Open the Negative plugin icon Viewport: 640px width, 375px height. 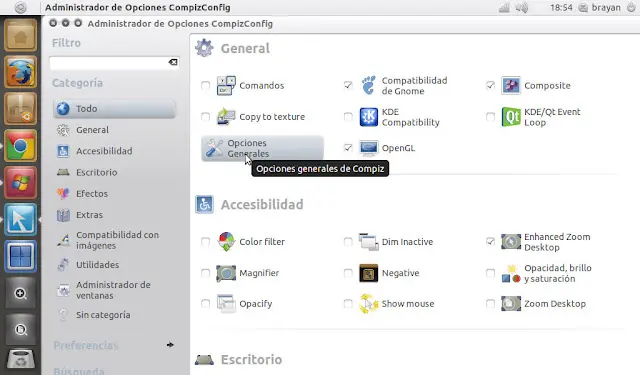369,273
